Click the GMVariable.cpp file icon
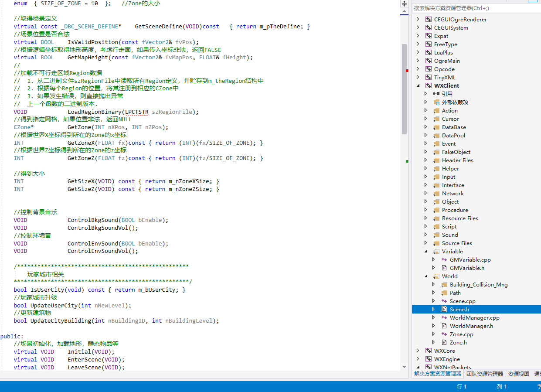The height and width of the screenshot is (392, 541). [x=444, y=259]
